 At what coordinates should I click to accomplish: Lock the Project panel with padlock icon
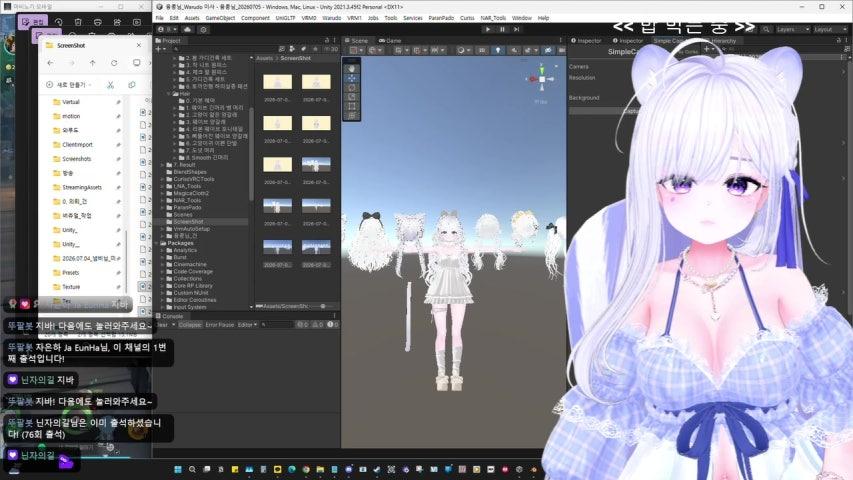click(326, 40)
